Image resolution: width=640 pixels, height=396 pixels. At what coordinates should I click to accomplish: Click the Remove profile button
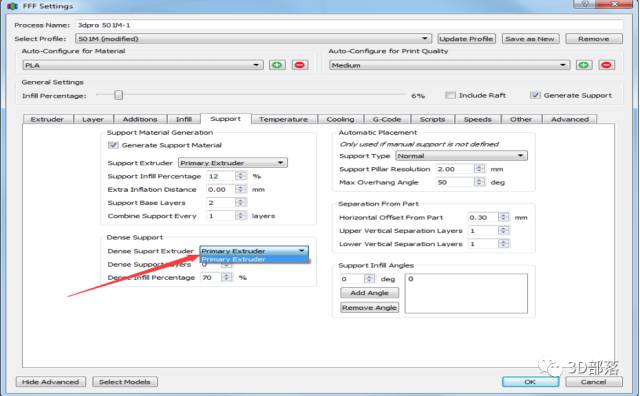click(594, 39)
